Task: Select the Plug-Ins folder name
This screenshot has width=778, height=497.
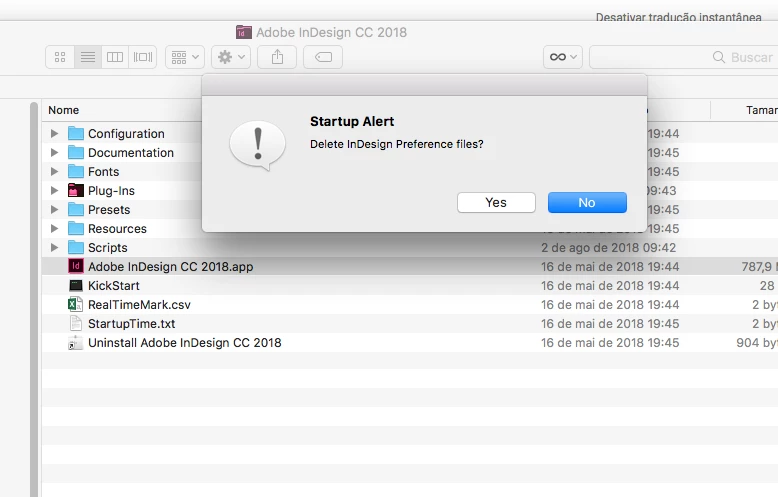Action: [x=111, y=191]
